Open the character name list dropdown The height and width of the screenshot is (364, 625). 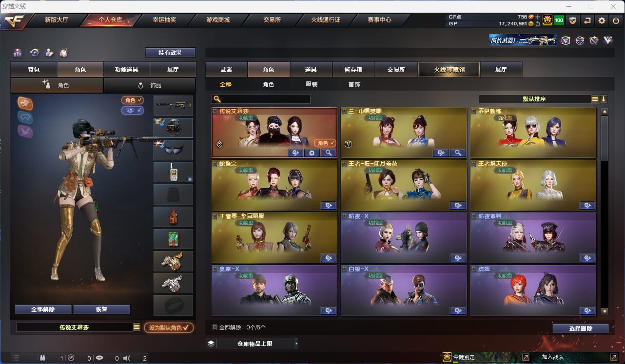pyautogui.click(x=137, y=327)
